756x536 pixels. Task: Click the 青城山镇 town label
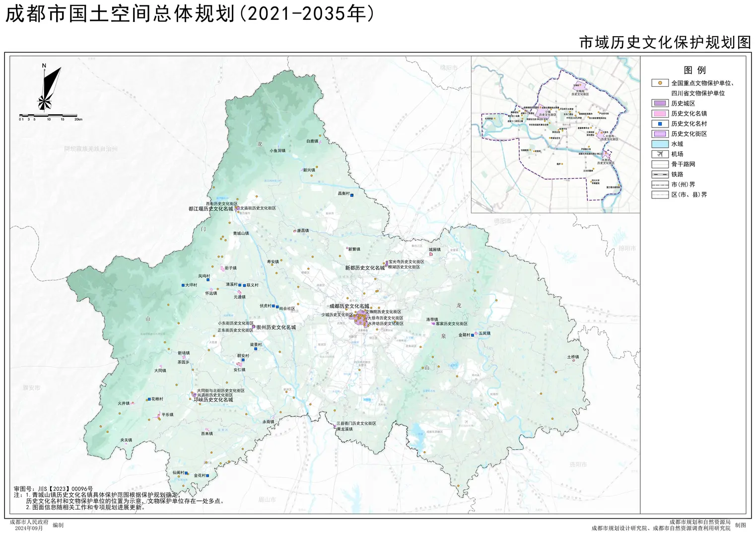coord(241,233)
